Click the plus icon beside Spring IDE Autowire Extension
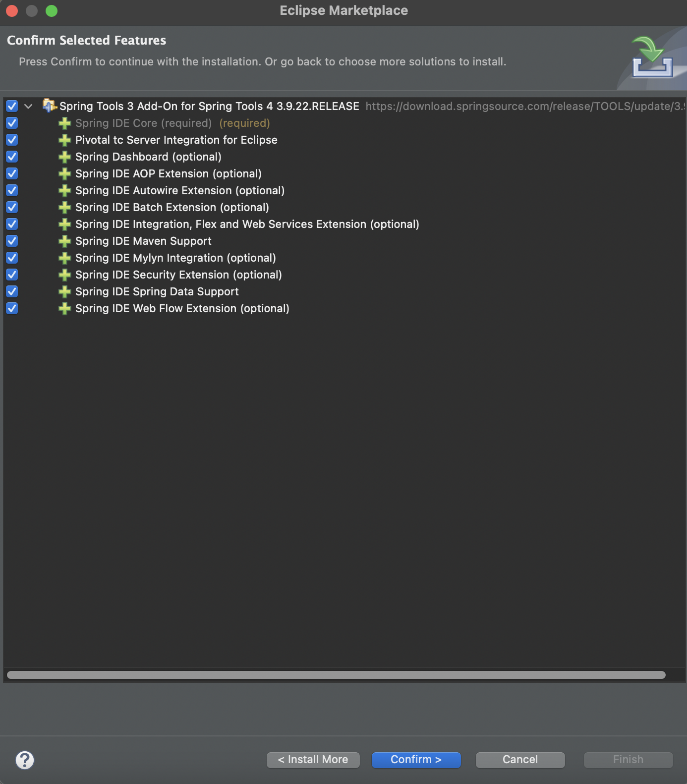The width and height of the screenshot is (687, 784). coord(64,191)
